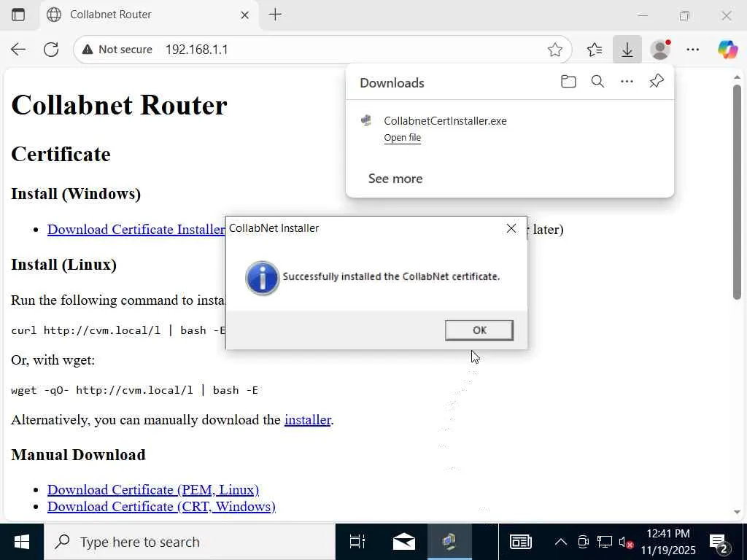747x560 pixels.
Task: Open the tab actions menu icon
Action: (x=18, y=15)
